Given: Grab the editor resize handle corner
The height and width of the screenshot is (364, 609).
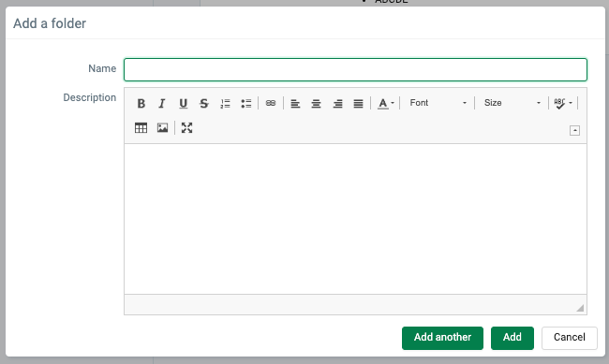Looking at the screenshot, I should (x=580, y=308).
